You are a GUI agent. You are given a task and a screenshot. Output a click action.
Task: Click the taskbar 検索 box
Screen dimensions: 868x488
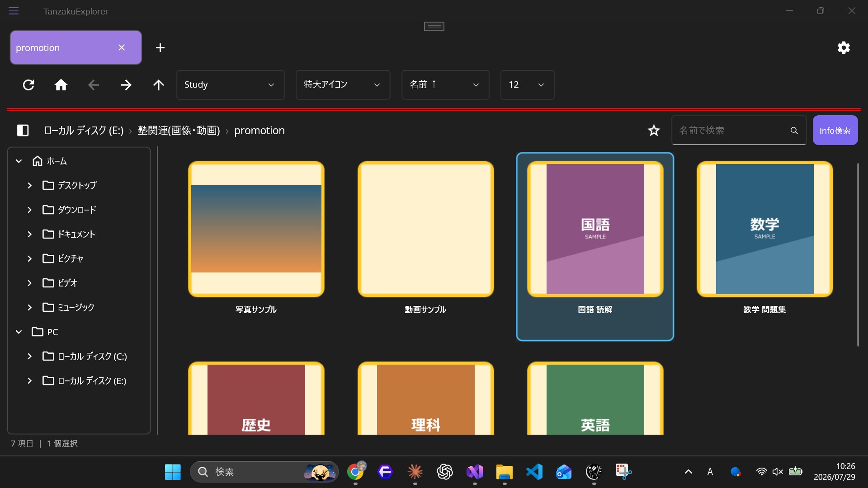[264, 472]
